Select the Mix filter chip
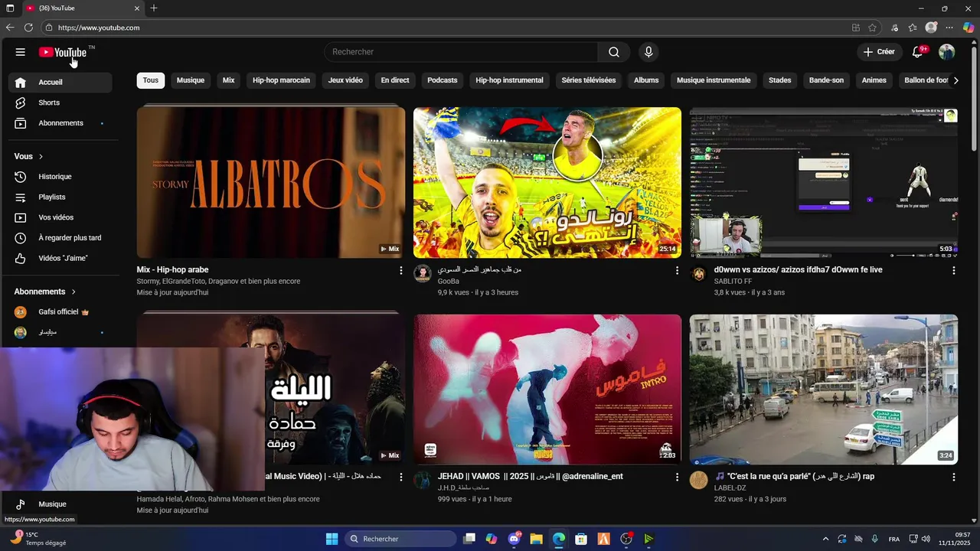Image resolution: width=980 pixels, height=551 pixels. [x=228, y=80]
